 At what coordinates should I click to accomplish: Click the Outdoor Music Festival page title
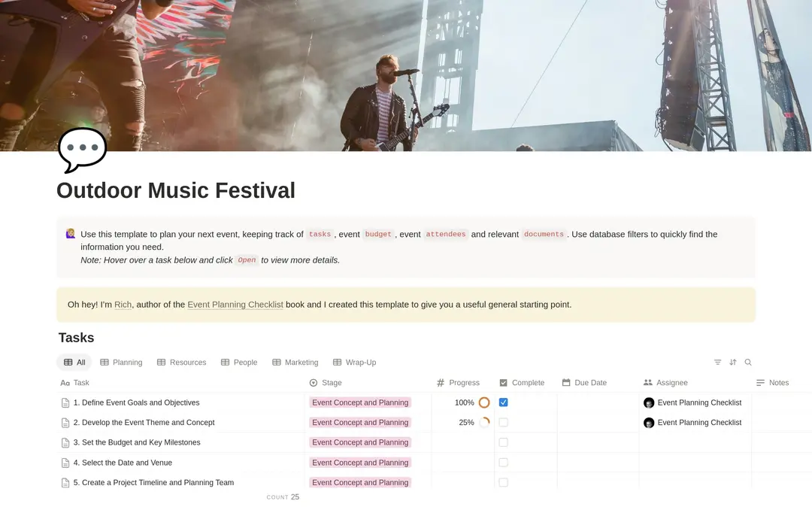pos(176,190)
